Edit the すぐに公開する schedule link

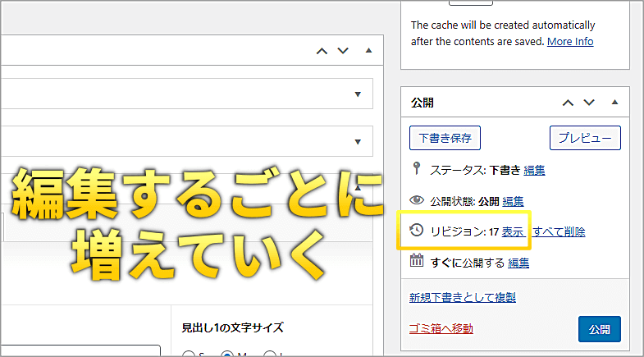coord(518,263)
